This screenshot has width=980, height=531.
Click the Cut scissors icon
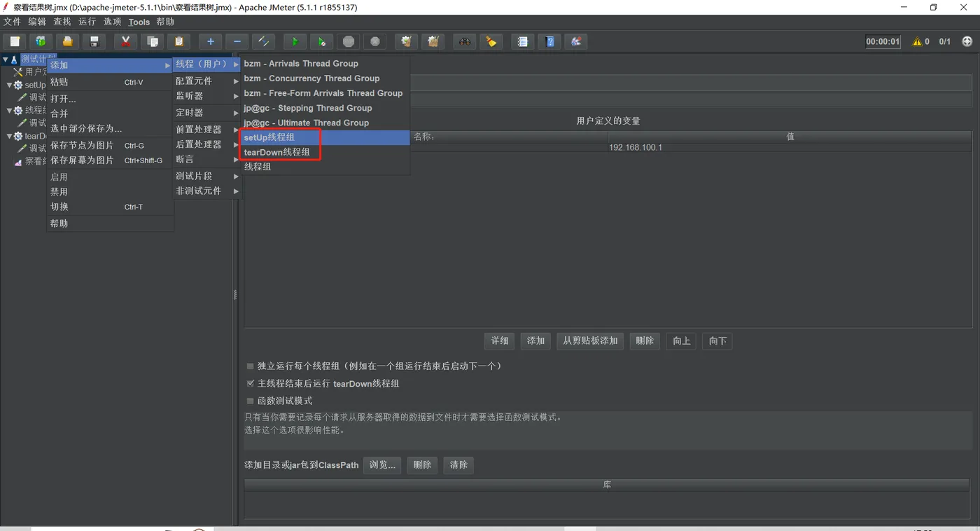(x=125, y=41)
